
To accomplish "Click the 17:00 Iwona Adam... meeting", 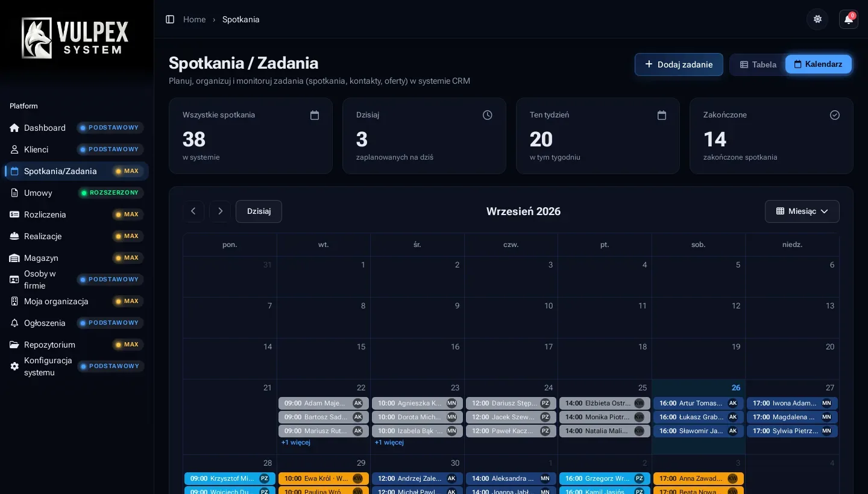I will 792,403.
